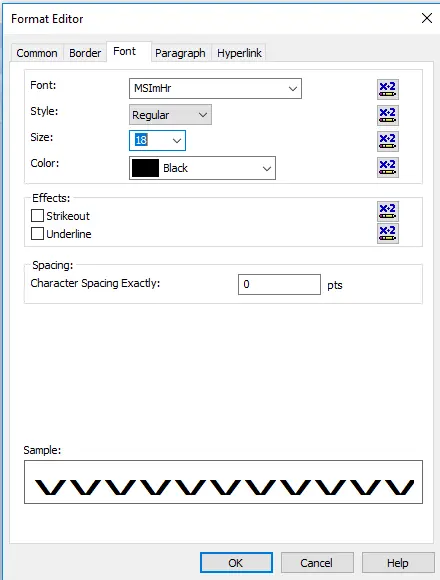The width and height of the screenshot is (440, 580).
Task: Open formula editor for Strikeout
Action: (x=388, y=211)
